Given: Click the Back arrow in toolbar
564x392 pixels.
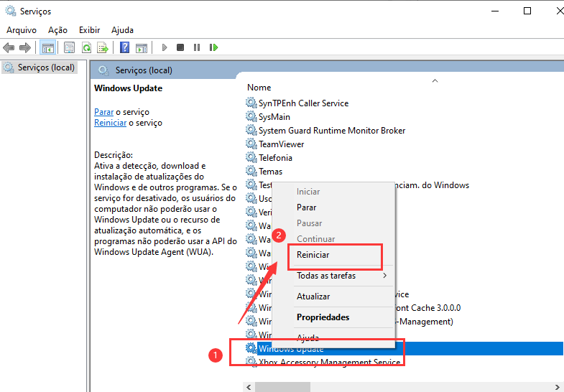Looking at the screenshot, I should 9,47.
